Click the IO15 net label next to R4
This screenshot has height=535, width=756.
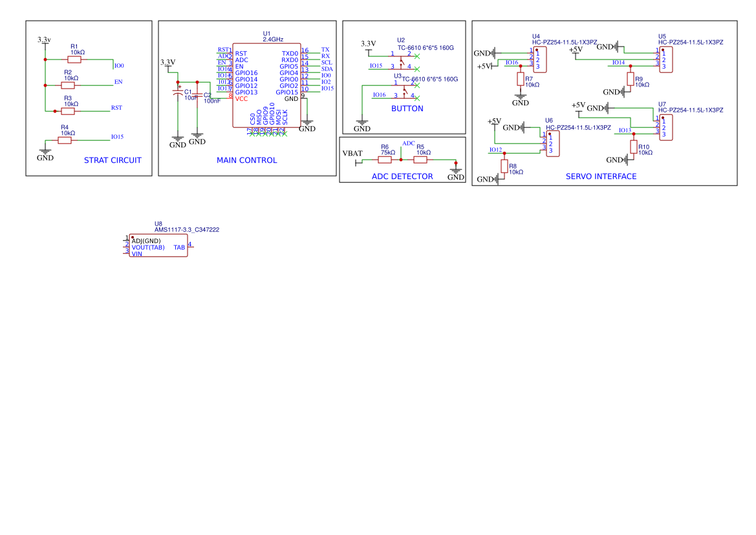118,137
